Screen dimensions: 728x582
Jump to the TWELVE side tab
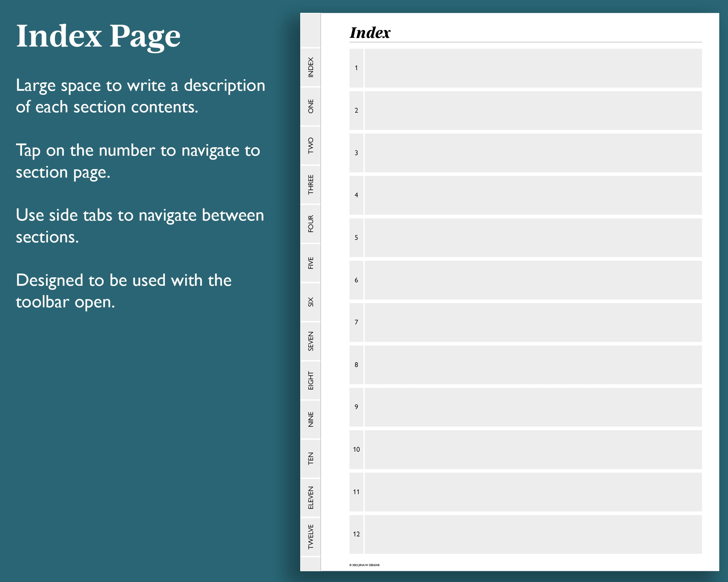[x=310, y=537]
